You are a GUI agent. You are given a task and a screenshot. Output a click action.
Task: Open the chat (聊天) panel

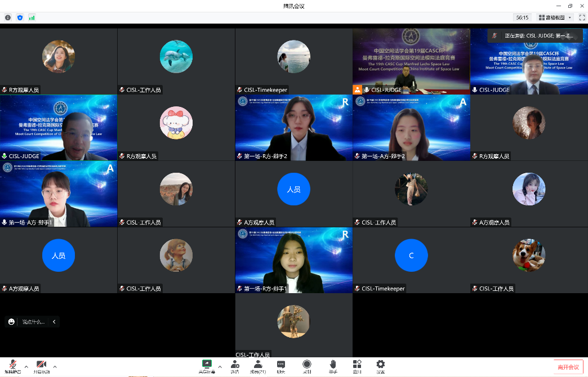tap(280, 366)
